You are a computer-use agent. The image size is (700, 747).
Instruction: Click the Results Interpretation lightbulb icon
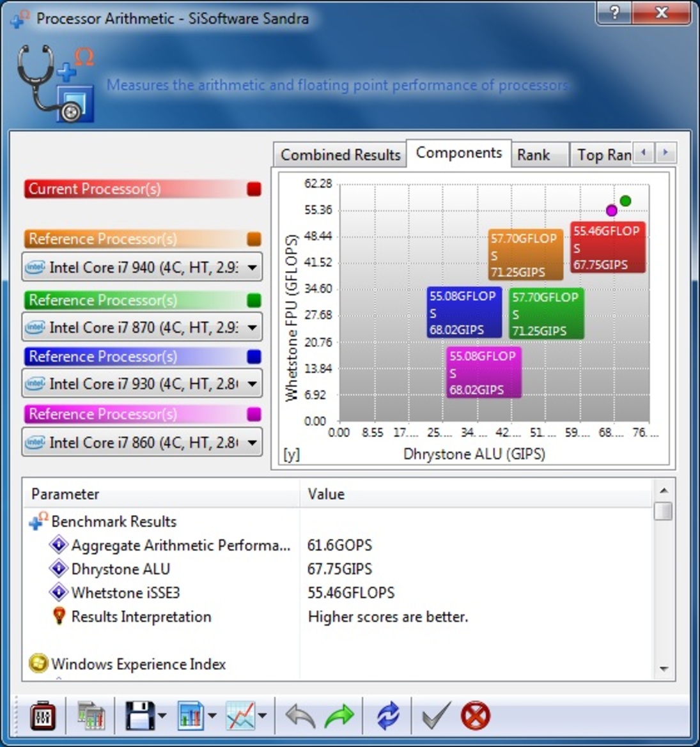59,616
